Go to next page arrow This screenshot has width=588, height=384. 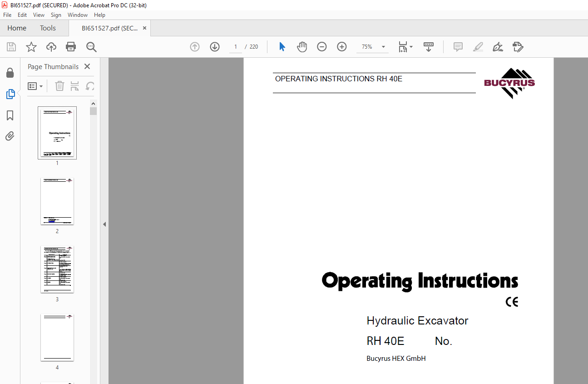coord(215,47)
